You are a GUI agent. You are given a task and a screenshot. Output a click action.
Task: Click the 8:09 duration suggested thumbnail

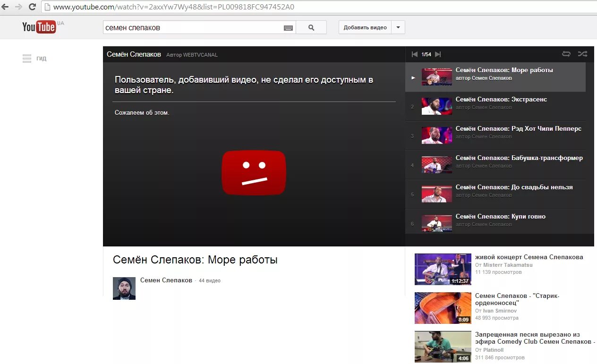(x=443, y=308)
